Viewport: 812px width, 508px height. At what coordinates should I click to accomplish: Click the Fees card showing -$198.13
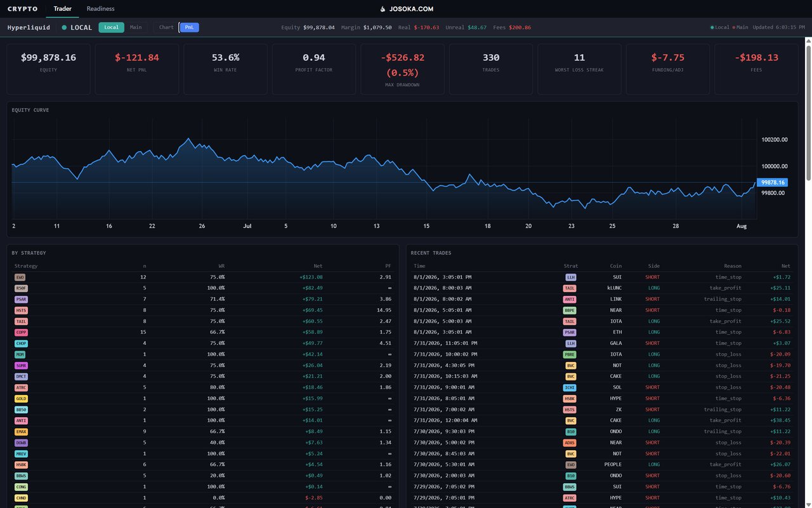756,69
